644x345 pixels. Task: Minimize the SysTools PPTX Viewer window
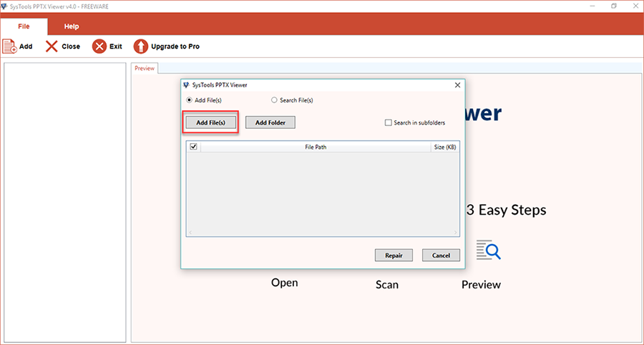[x=592, y=6]
